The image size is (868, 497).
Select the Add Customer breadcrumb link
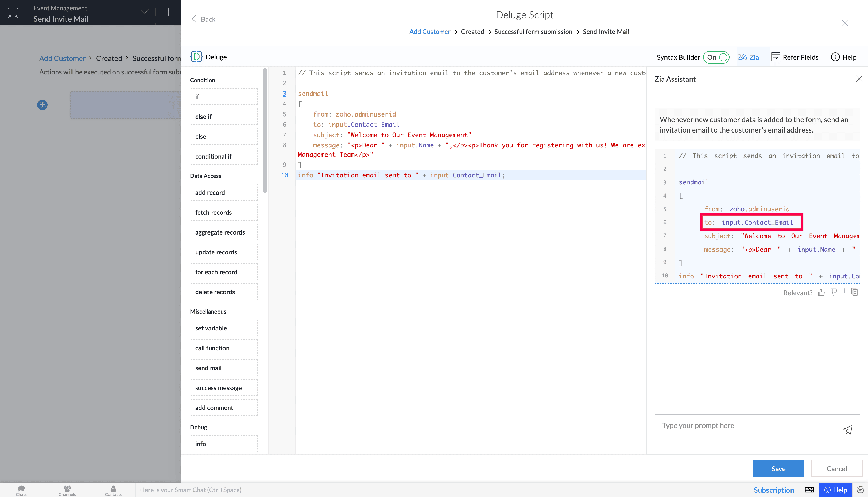429,32
